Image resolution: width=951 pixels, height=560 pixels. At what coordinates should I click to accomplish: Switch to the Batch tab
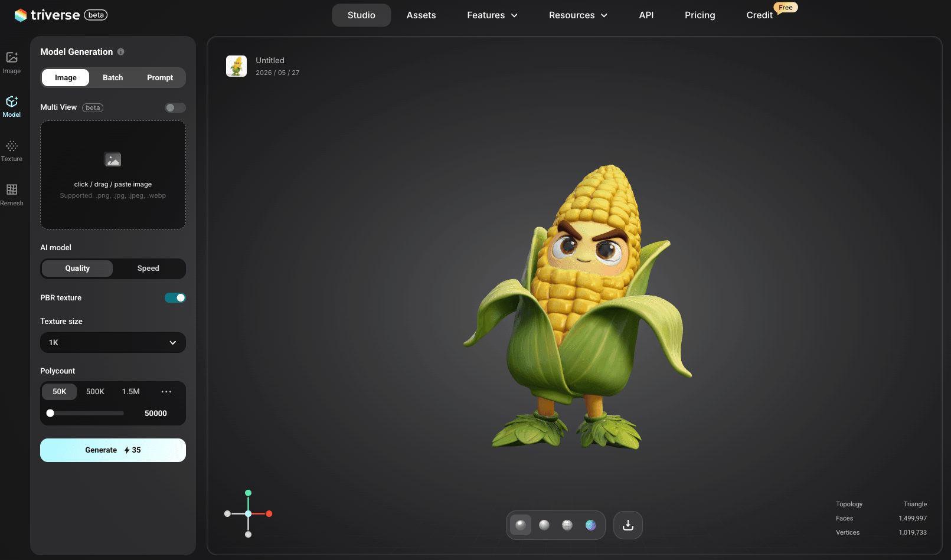(x=113, y=78)
